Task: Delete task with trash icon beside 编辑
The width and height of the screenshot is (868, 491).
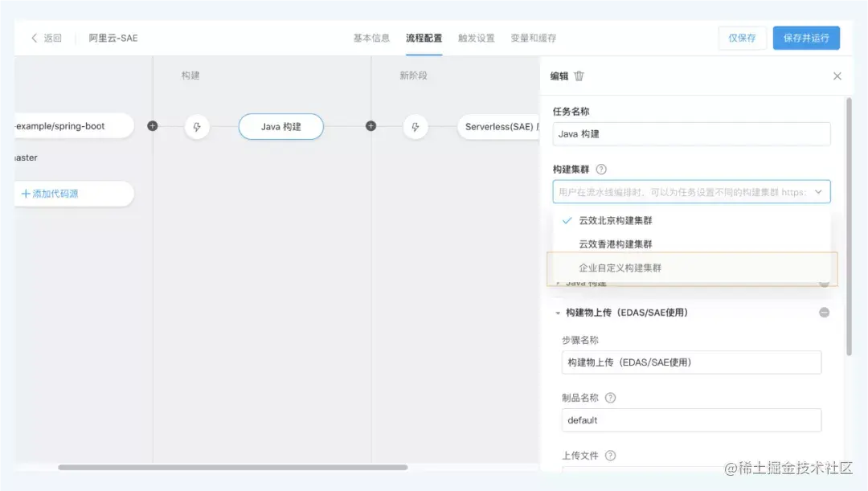Action: (x=579, y=76)
